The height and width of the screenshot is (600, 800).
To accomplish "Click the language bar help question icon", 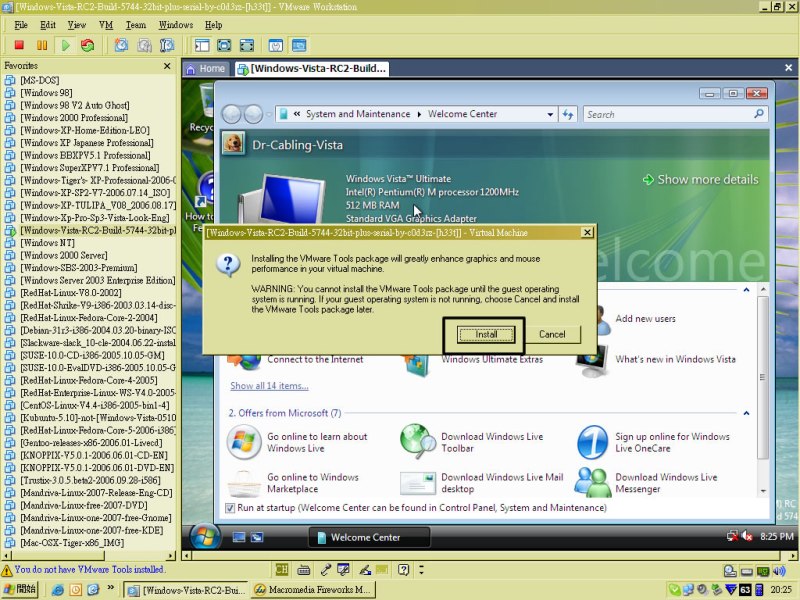I will tap(404, 569).
